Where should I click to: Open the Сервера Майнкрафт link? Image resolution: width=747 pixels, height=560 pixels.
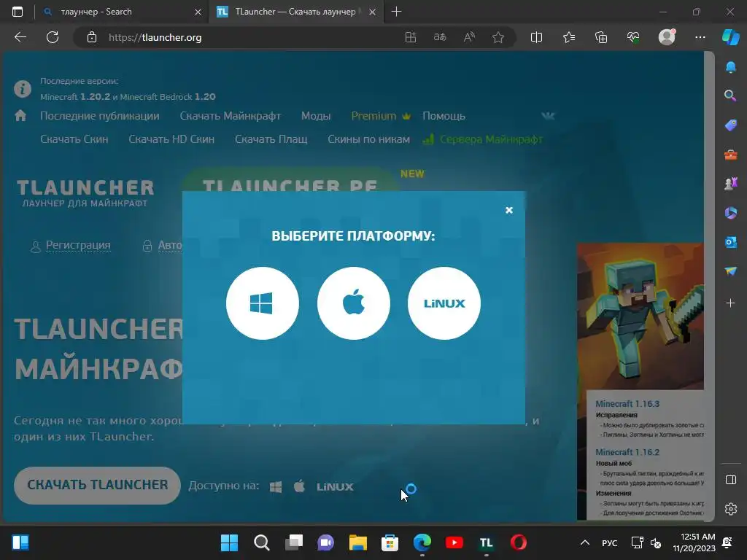click(x=483, y=139)
